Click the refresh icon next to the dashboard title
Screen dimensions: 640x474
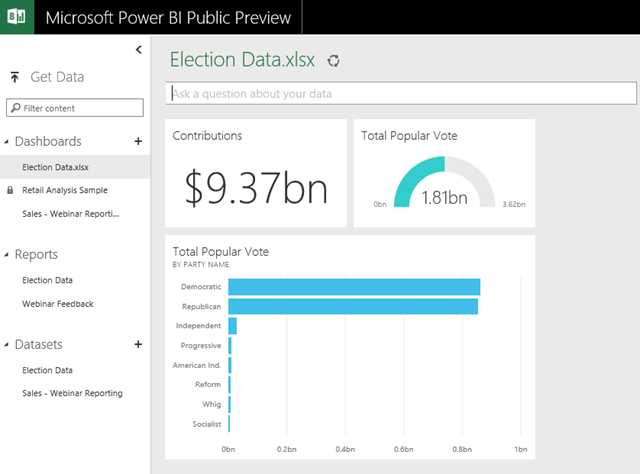click(x=333, y=61)
